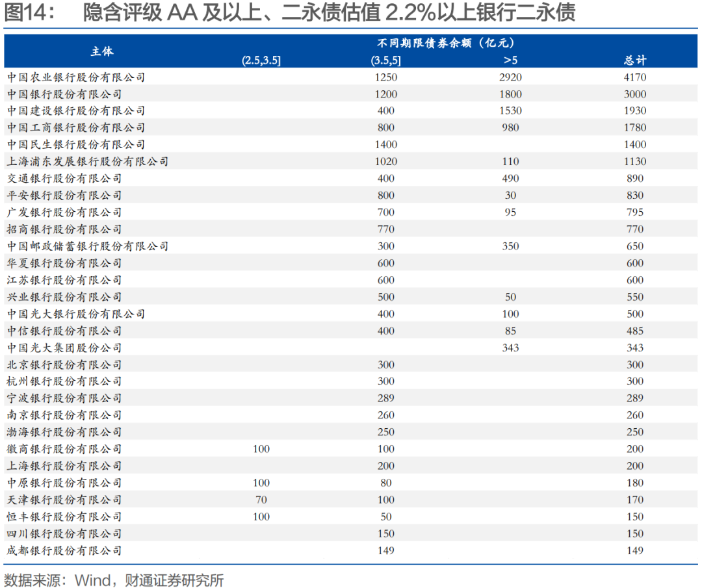Select the figure title 图14 heading
This screenshot has width=702, height=588.
click(x=290, y=12)
